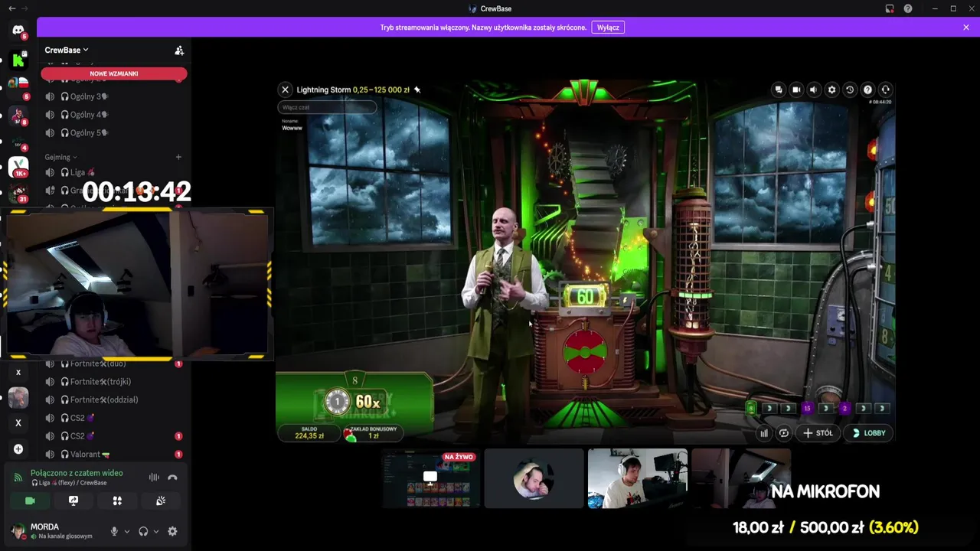Share your screen in Discord
980x551 pixels.
click(x=73, y=500)
